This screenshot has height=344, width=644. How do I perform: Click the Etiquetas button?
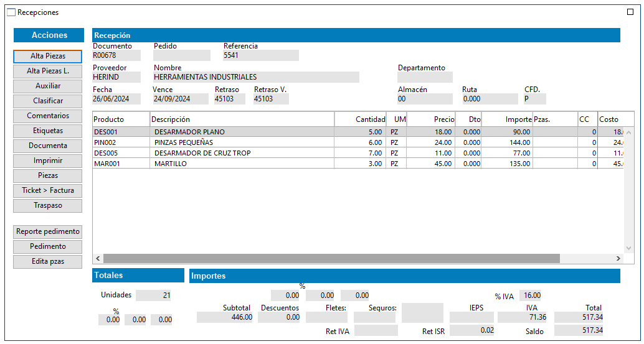pos(48,131)
